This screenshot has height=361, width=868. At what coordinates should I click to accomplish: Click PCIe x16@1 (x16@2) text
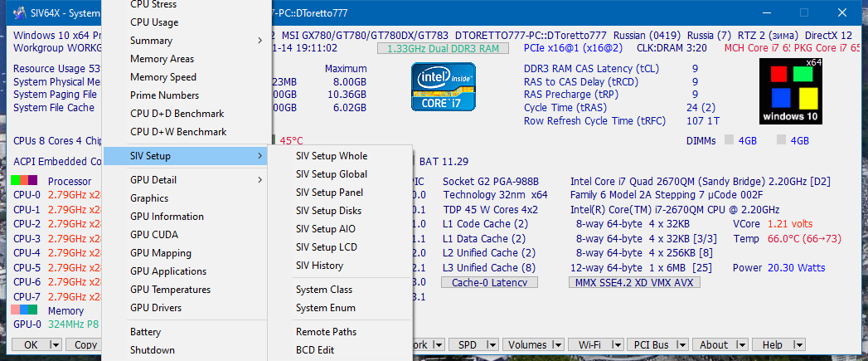575,48
